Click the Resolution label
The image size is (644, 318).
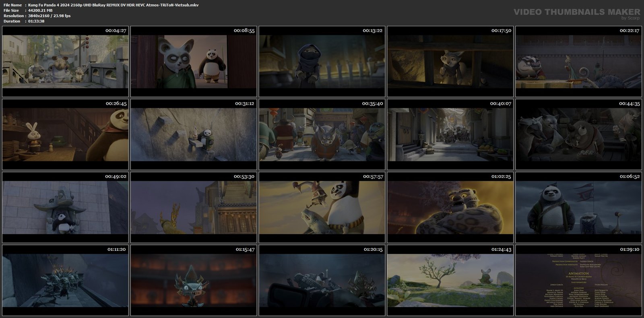pyautogui.click(x=14, y=16)
